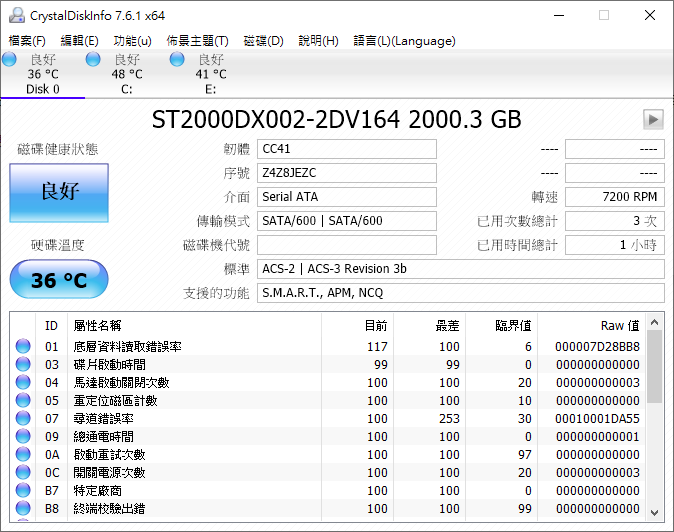The height and width of the screenshot is (532, 674).
Task: Click the serial number field Z4Z8JEZC
Action: coord(347,173)
